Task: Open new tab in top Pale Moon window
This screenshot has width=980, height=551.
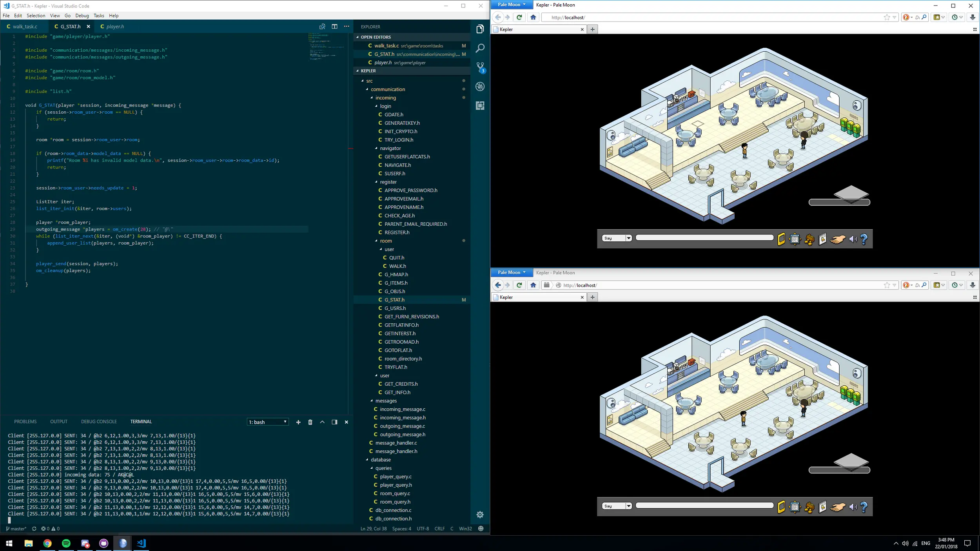Action: pos(592,29)
